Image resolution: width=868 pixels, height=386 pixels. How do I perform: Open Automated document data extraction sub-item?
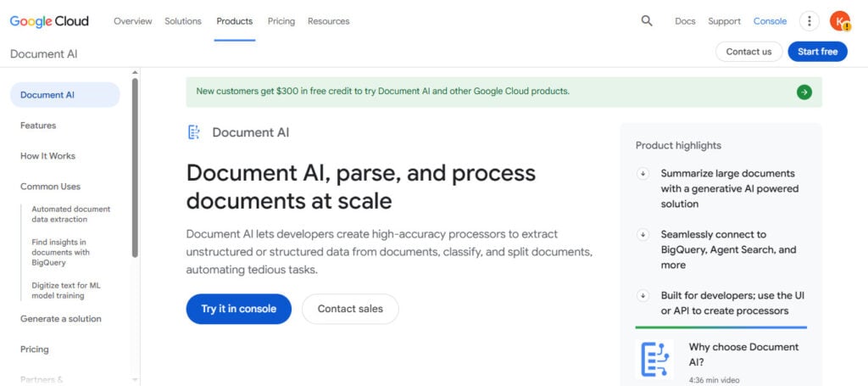click(71, 215)
